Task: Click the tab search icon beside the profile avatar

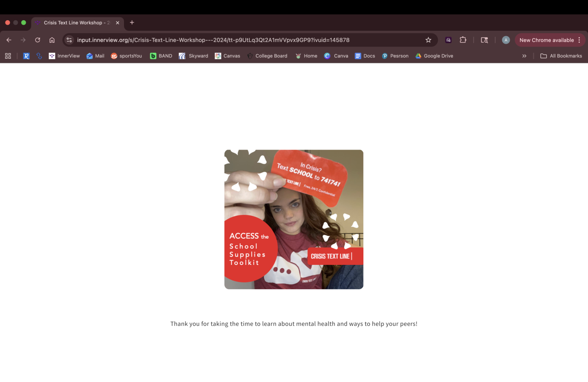Action: click(484, 40)
